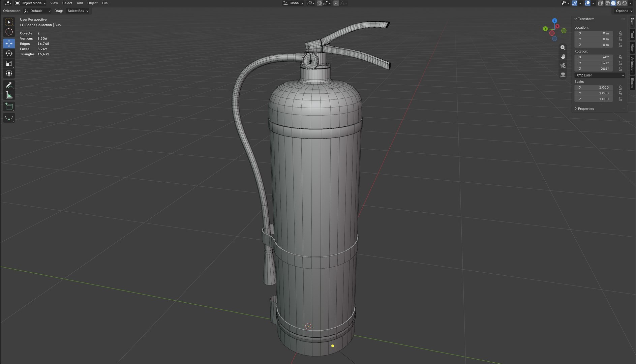
Task: Open the XYZ Euler rotation mode dropdown
Action: pos(600,75)
